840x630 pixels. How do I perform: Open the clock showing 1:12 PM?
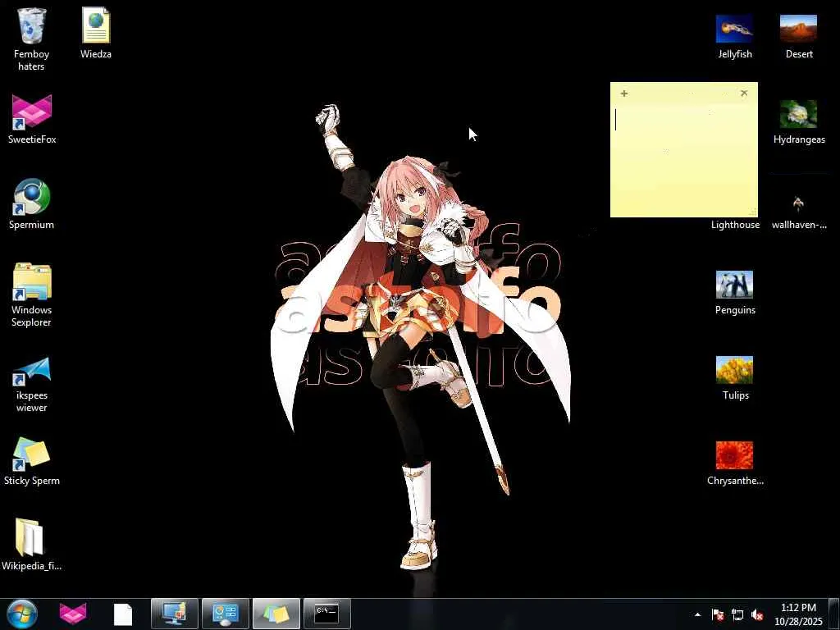pyautogui.click(x=798, y=614)
